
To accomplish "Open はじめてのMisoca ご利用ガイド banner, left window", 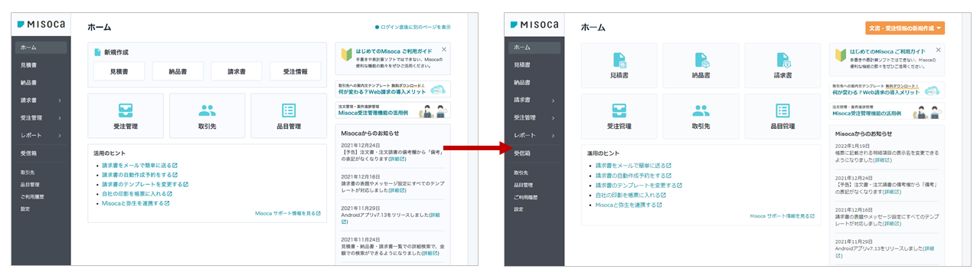I will 393,59.
